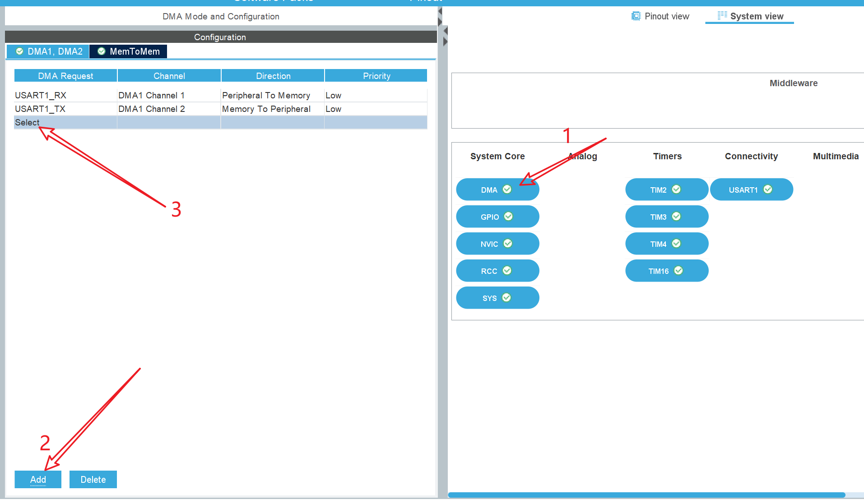Click the check icon on MemToMem tab
The width and height of the screenshot is (864, 504).
(102, 51)
